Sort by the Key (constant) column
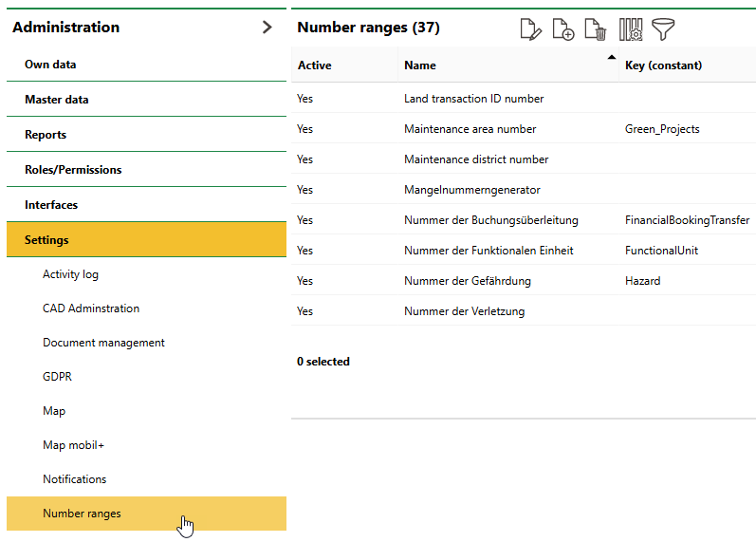 coord(663,65)
